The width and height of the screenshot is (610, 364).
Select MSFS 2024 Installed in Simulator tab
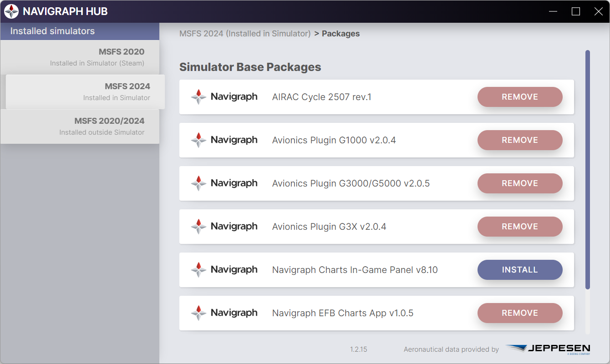85,92
